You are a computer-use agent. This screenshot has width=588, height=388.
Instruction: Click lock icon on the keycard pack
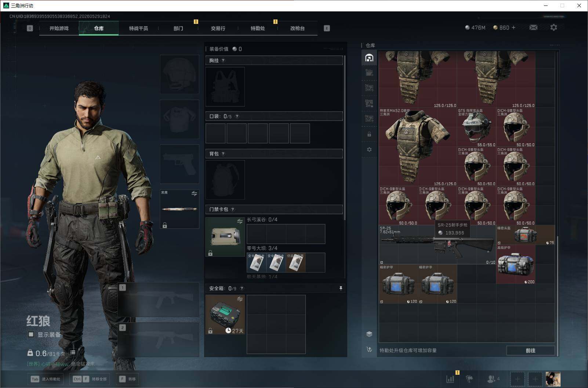coord(210,253)
